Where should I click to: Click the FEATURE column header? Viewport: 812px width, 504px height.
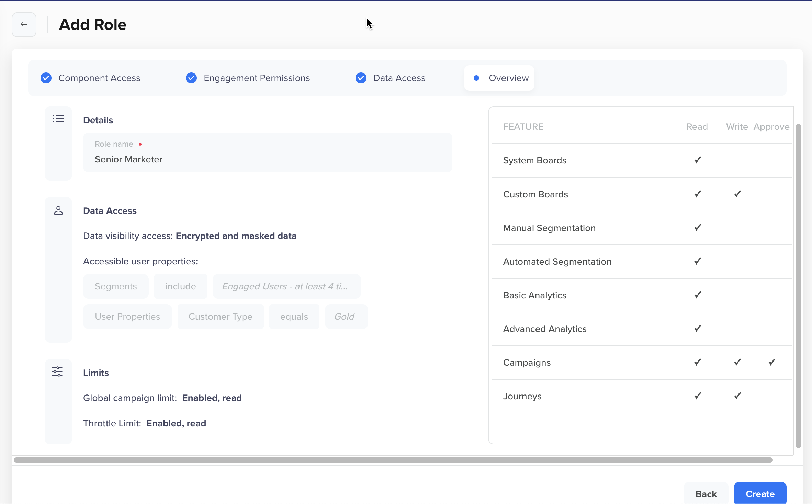pos(523,127)
